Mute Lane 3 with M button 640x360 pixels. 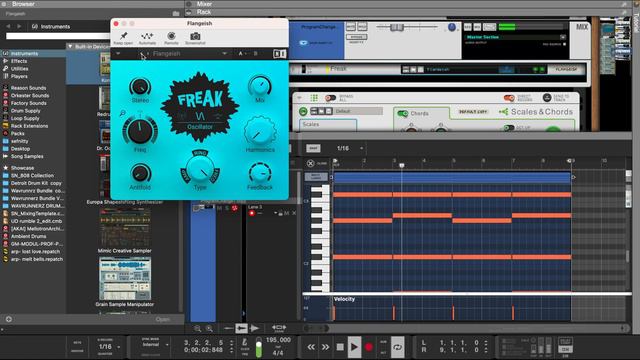(x=287, y=213)
